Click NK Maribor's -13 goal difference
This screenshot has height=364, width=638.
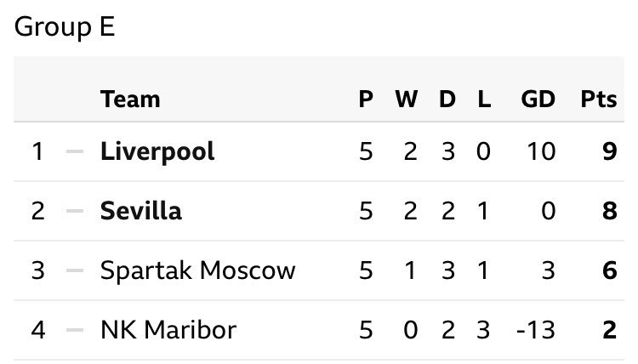coord(536,329)
